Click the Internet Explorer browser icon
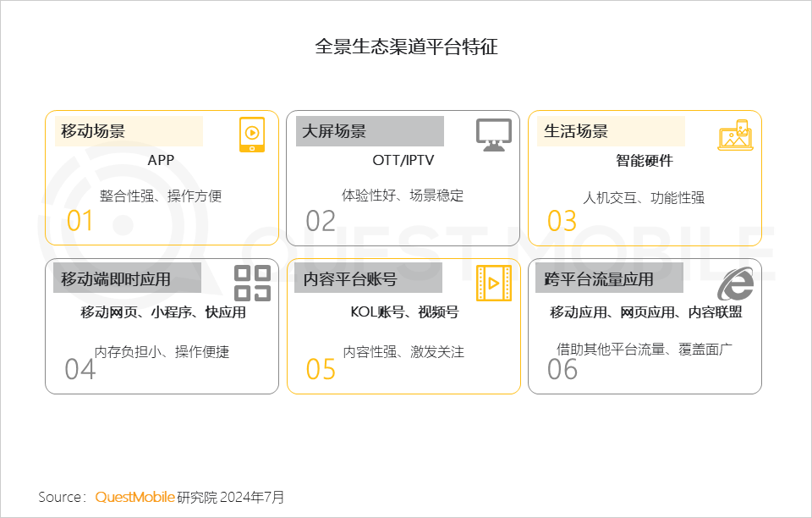Image resolution: width=812 pixels, height=518 pixels. click(x=735, y=283)
